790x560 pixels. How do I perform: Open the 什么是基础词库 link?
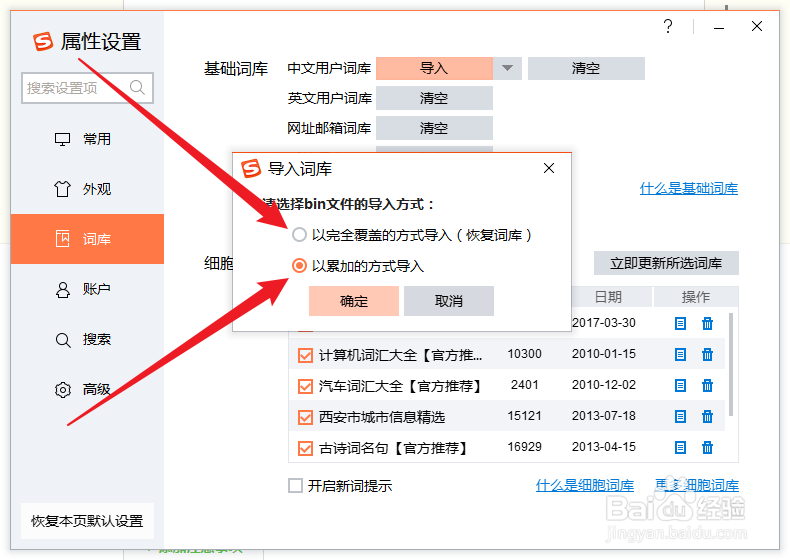tap(689, 189)
